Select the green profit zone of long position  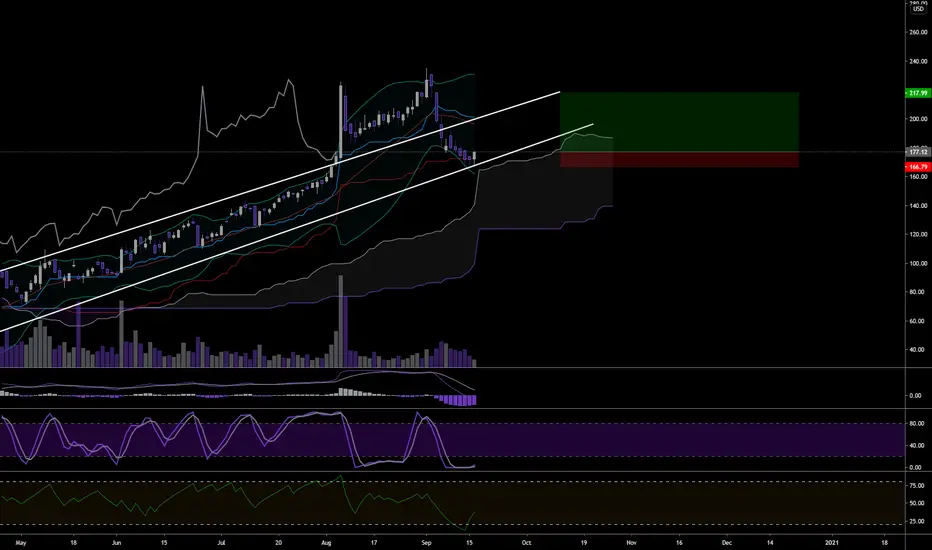pos(679,122)
